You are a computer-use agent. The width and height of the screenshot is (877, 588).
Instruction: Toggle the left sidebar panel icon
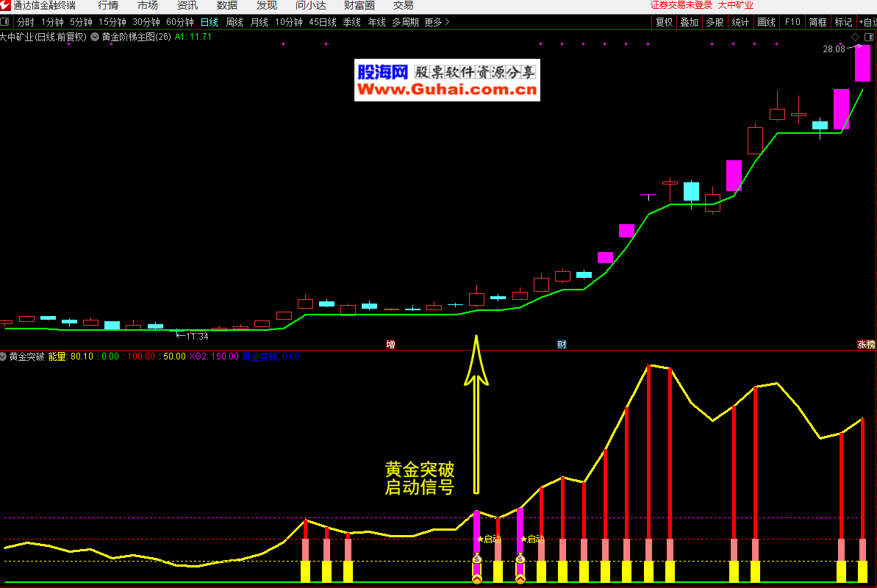(x=5, y=22)
